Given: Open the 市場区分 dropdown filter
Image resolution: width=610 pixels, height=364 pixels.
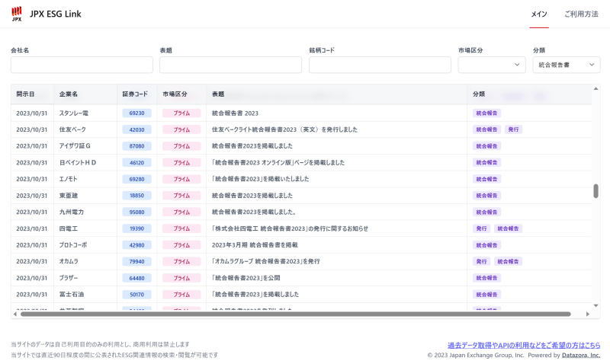Looking at the screenshot, I should (x=491, y=65).
